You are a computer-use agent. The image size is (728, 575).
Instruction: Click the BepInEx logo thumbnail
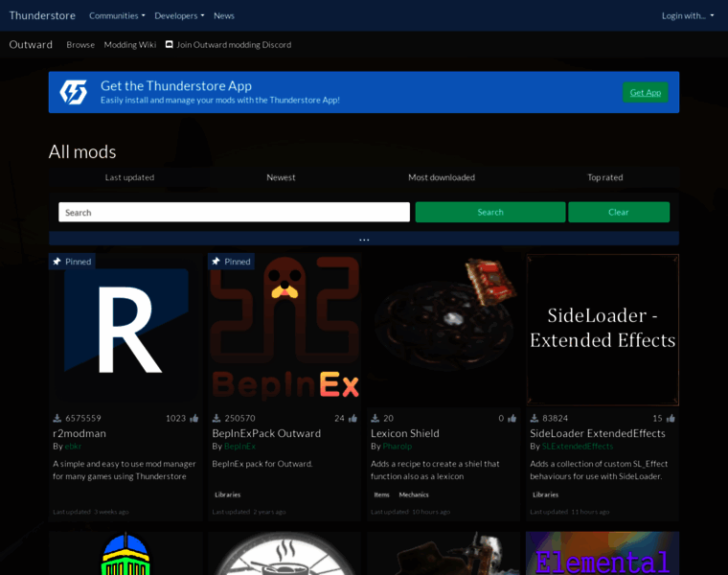click(x=284, y=330)
